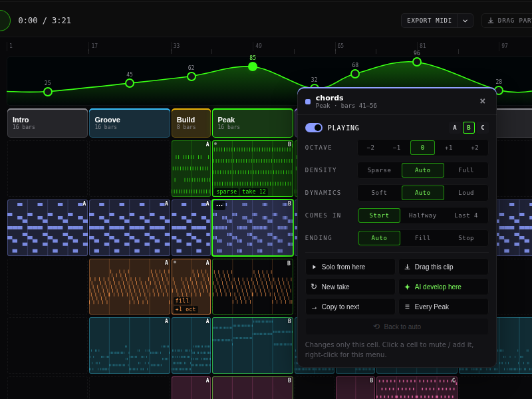Click bar 17 on the timeline ruler
The height and width of the screenshot is (399, 532).
[x=94, y=46]
